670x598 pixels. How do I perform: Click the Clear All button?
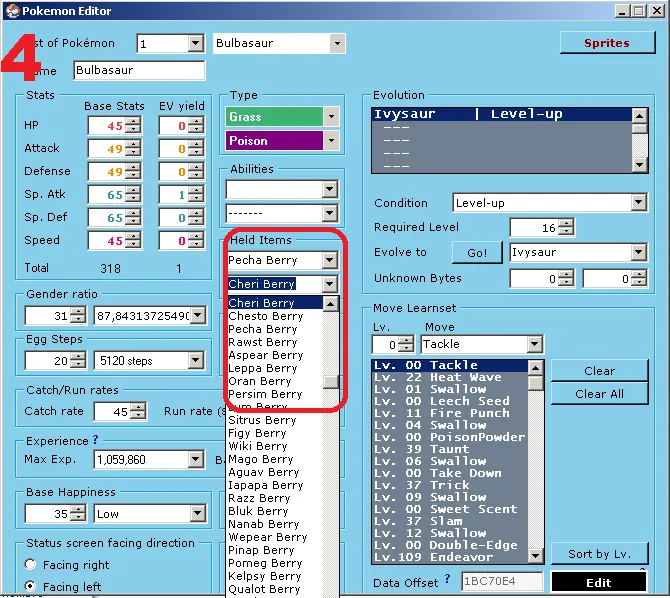click(599, 394)
